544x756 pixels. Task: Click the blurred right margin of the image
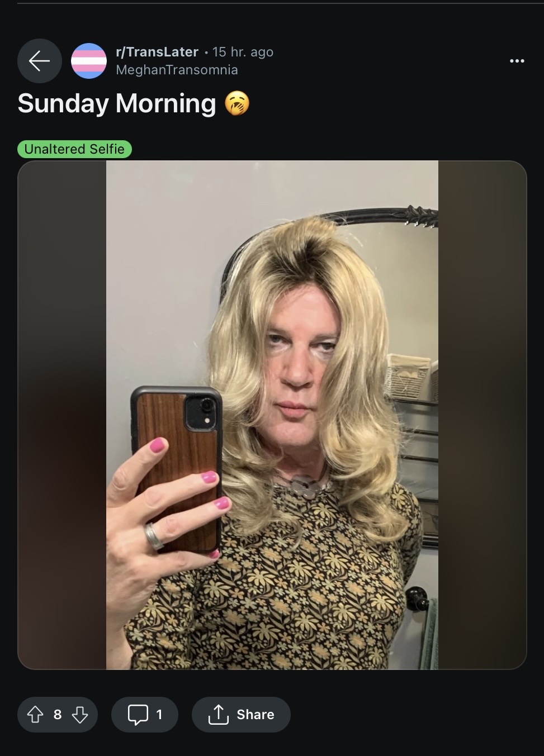482,415
